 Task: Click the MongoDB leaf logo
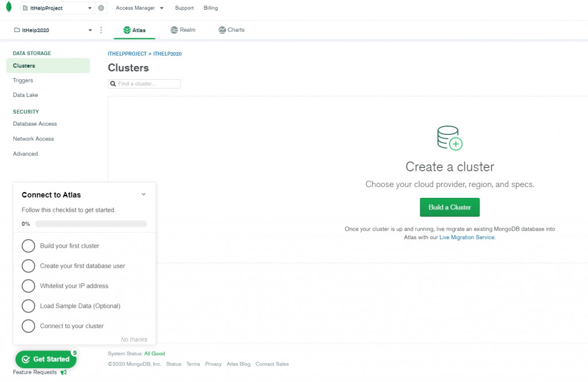coord(9,7)
